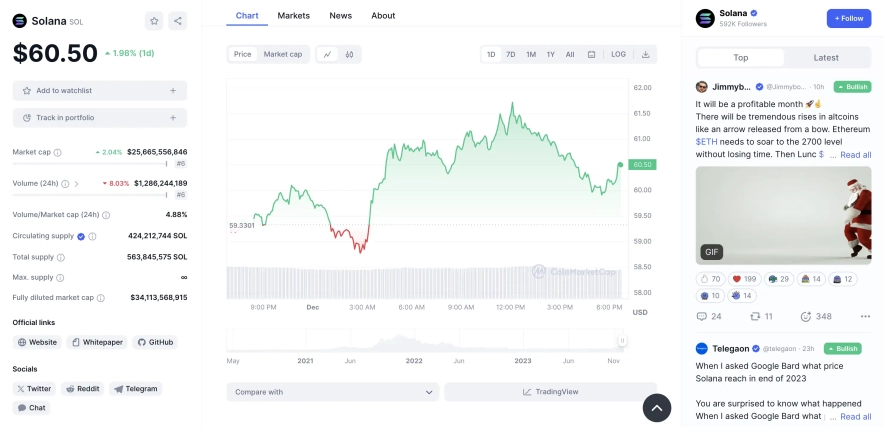Open the calendar date range picker
Image resolution: width=884 pixels, height=427 pixels.
pyautogui.click(x=592, y=54)
